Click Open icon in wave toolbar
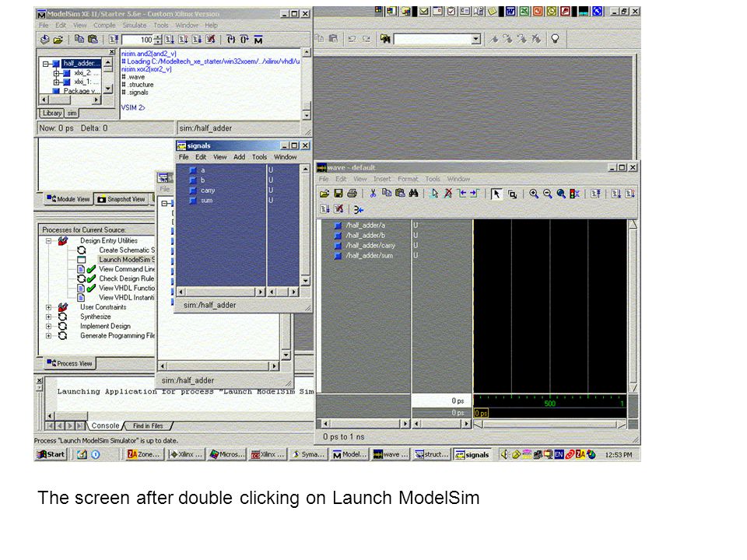Screen dimensions: 747x560 click(x=324, y=194)
